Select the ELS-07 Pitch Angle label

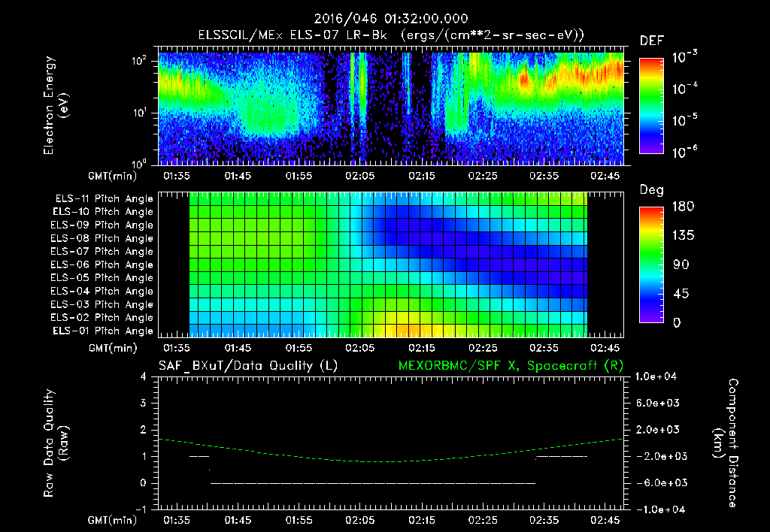point(102,251)
